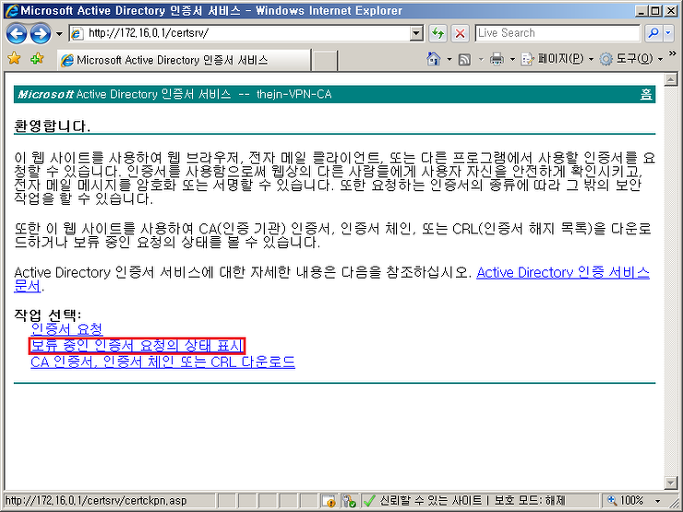
Task: Maximize the Internet Explorer window
Action: 655,11
